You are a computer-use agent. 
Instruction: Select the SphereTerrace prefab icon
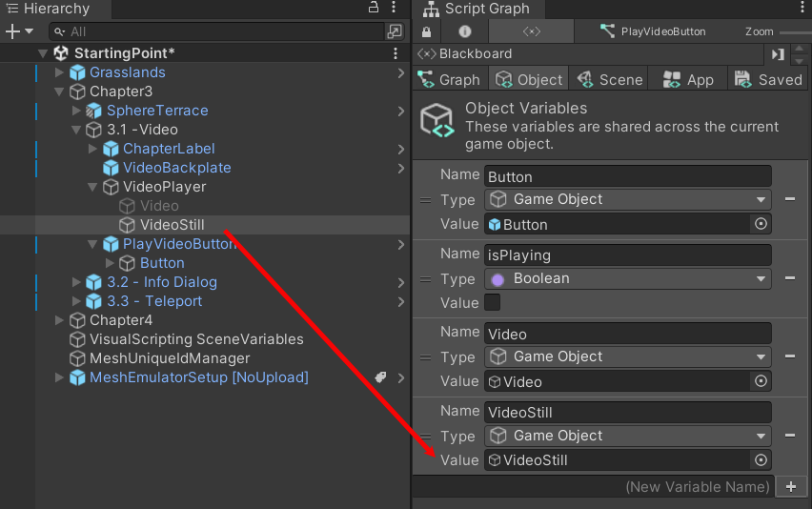93,111
